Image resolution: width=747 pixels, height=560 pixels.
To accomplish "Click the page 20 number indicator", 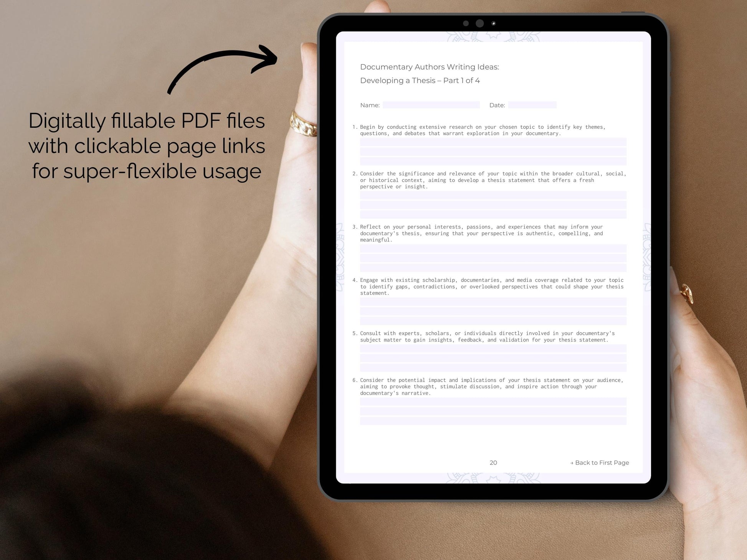I will 493,463.
